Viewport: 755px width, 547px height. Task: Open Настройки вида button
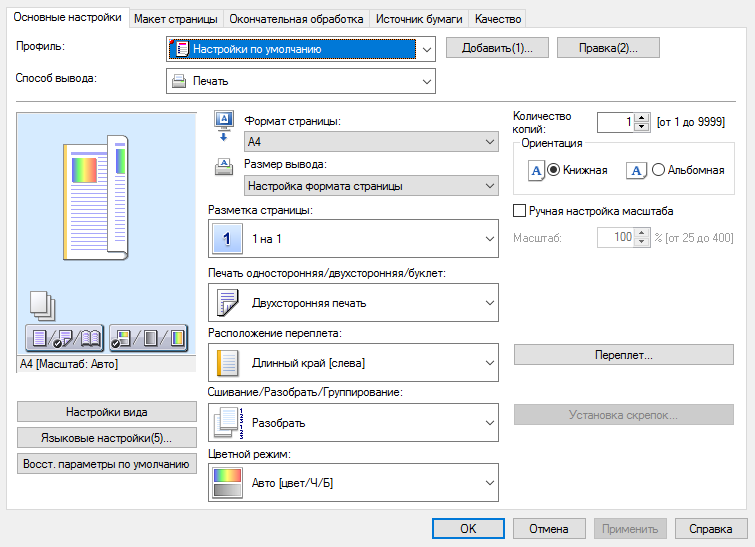click(107, 412)
